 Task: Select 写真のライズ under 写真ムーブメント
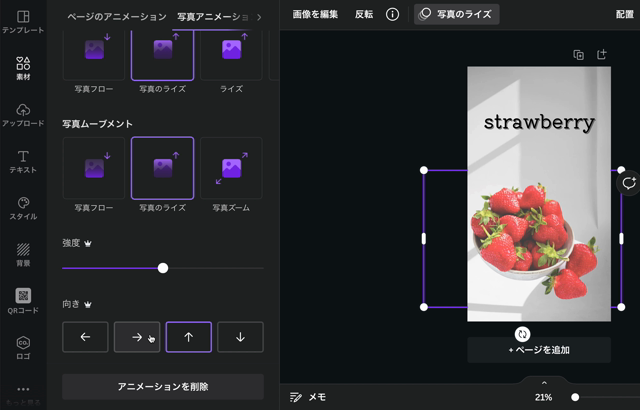coord(162,168)
